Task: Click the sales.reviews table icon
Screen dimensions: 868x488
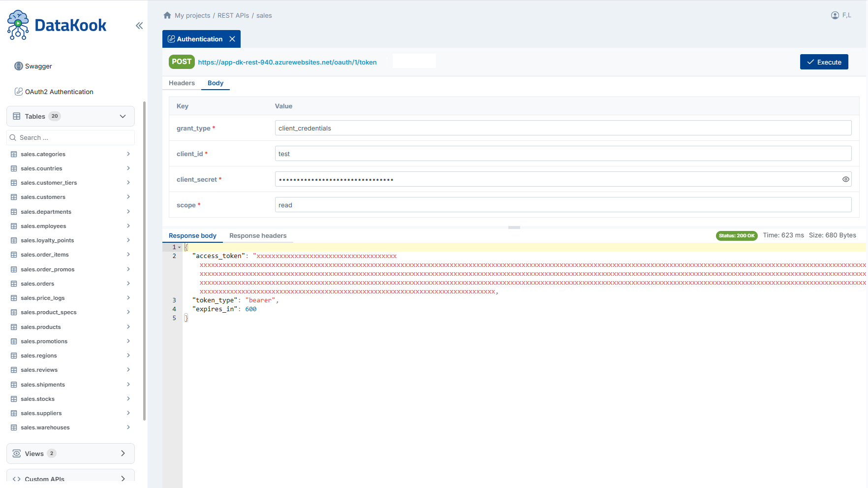Action: [14, 370]
